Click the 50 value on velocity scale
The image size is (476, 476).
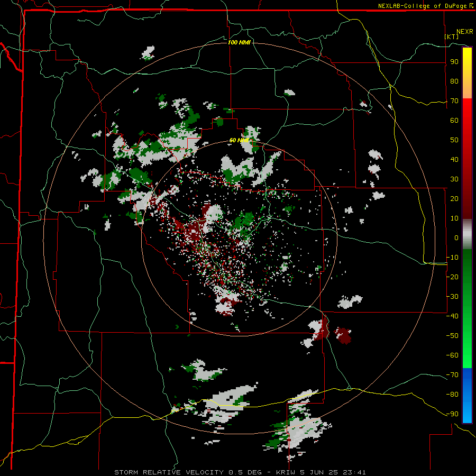click(x=454, y=140)
